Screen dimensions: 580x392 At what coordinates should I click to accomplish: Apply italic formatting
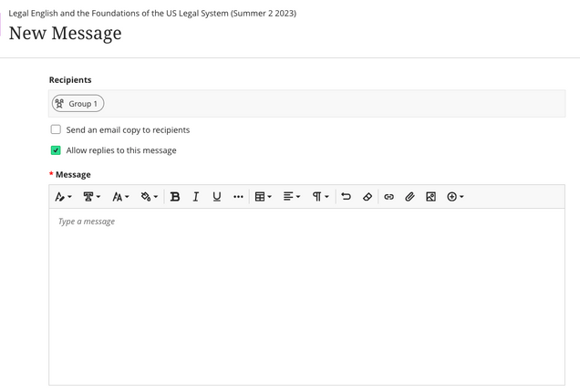click(195, 197)
